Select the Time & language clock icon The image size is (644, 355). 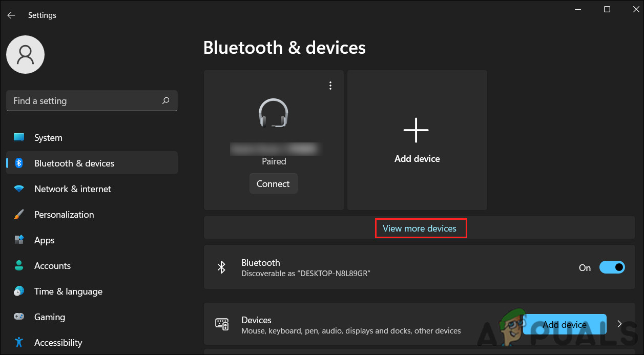19,291
